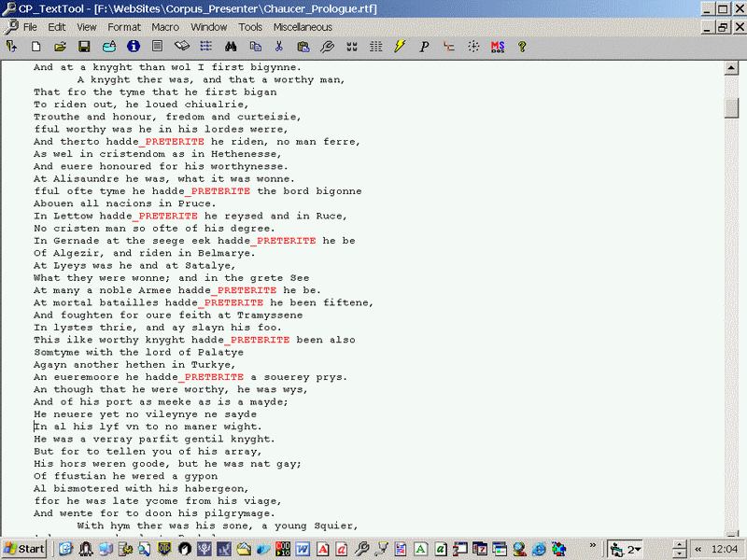Click the blue Info icon
Image resolution: width=747 pixels, height=560 pixels.
click(133, 46)
